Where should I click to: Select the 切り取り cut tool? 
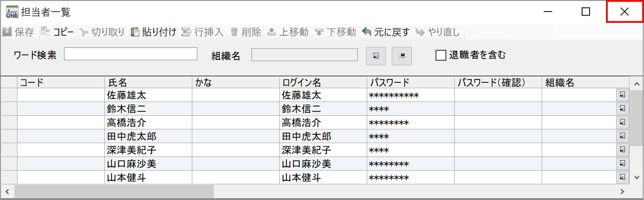(84, 32)
